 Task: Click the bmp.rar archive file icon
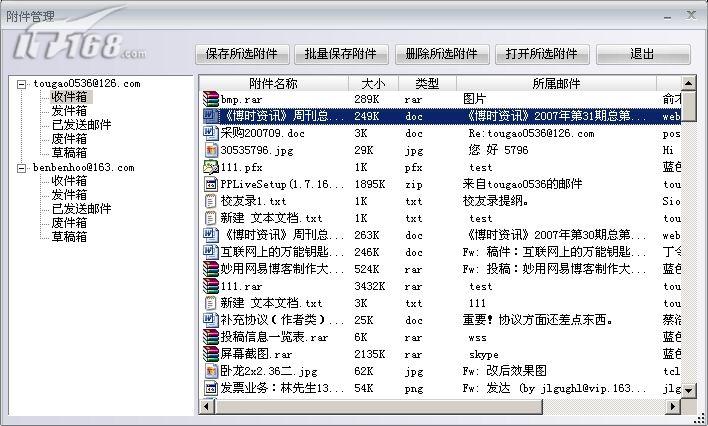point(210,100)
